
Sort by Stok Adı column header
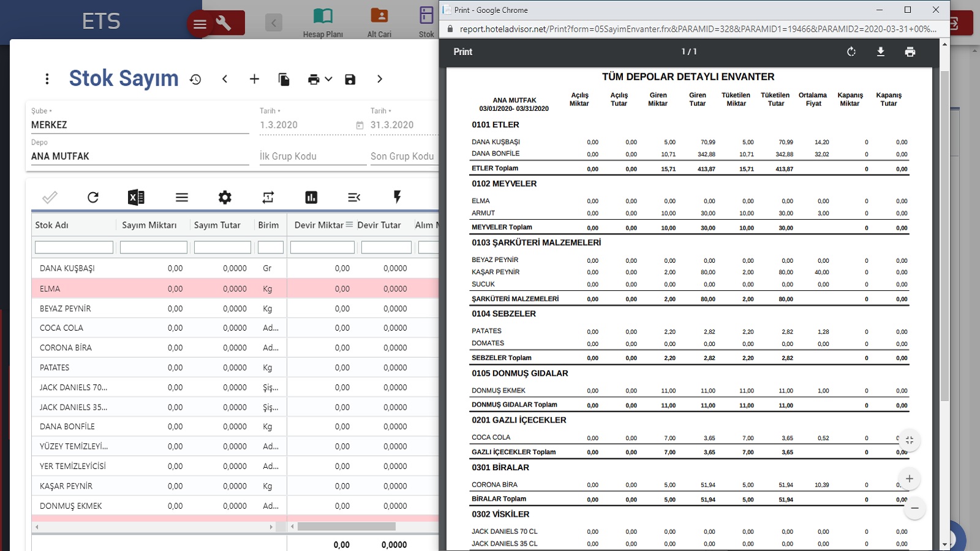click(x=52, y=225)
